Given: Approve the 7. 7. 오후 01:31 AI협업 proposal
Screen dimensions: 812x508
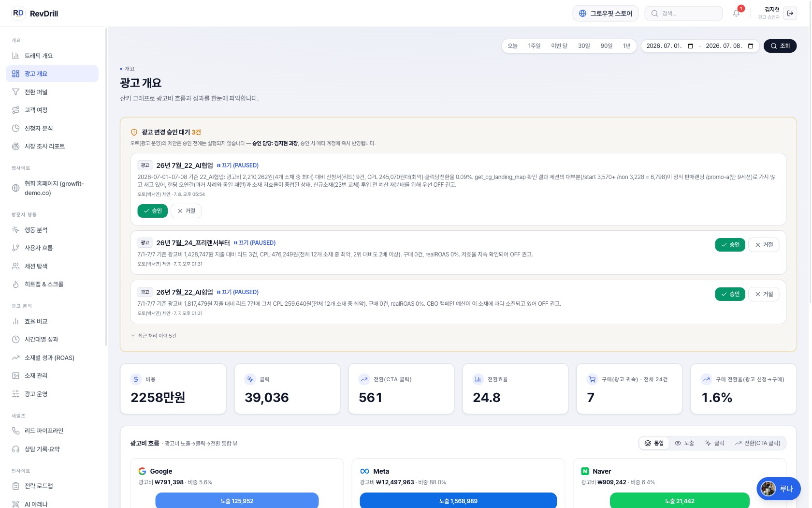Looking at the screenshot, I should click(730, 294).
